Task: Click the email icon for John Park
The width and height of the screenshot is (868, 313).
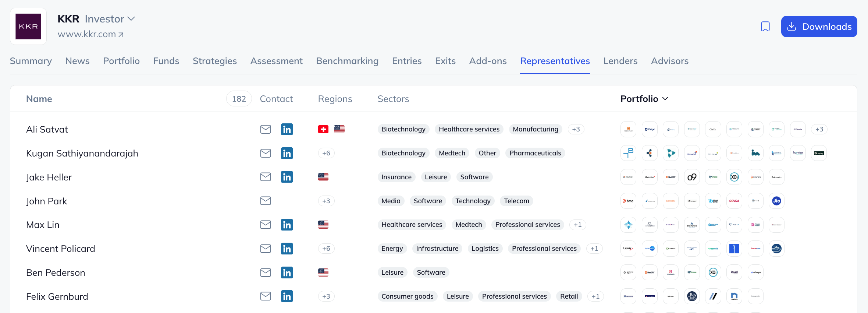Action: coord(266,201)
